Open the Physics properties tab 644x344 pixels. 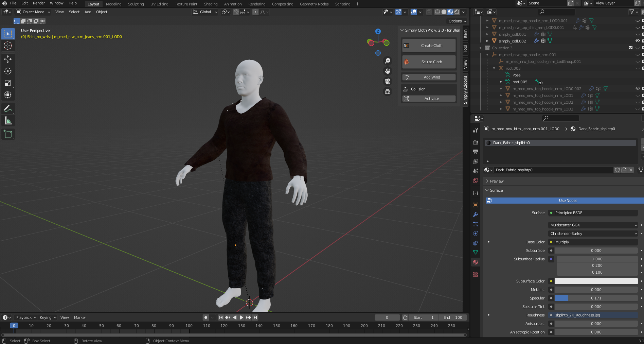coord(476,234)
